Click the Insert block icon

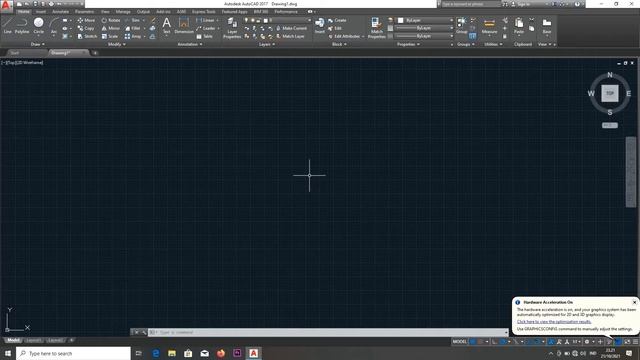coord(320,25)
